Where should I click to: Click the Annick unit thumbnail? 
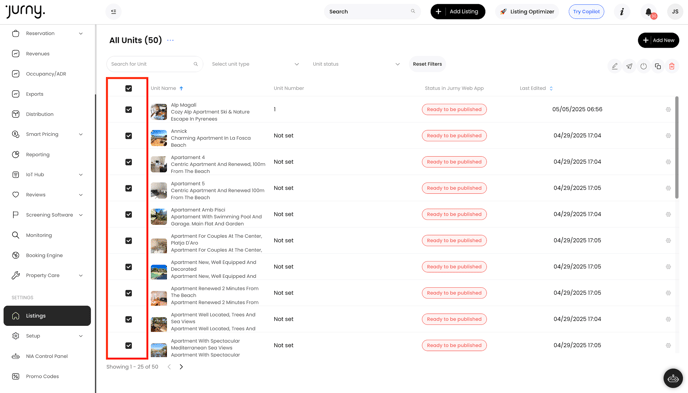click(159, 138)
